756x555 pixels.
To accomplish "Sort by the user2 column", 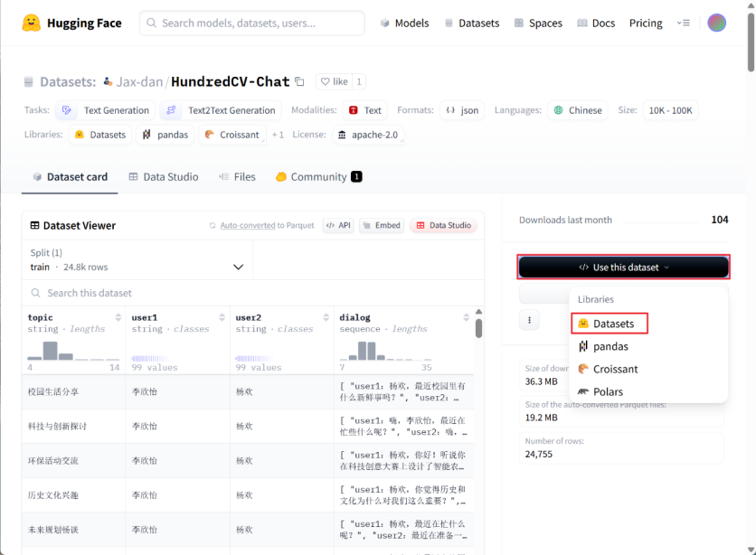I will tap(326, 317).
